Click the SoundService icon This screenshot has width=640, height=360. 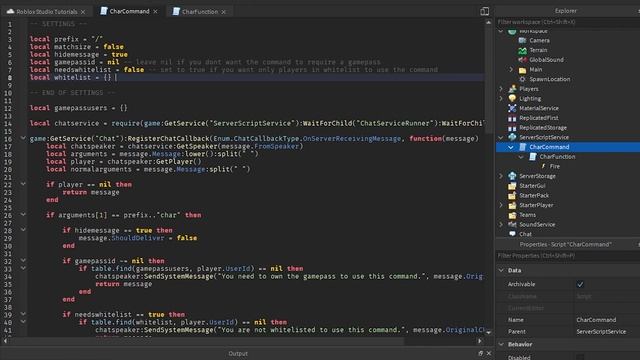512,224
